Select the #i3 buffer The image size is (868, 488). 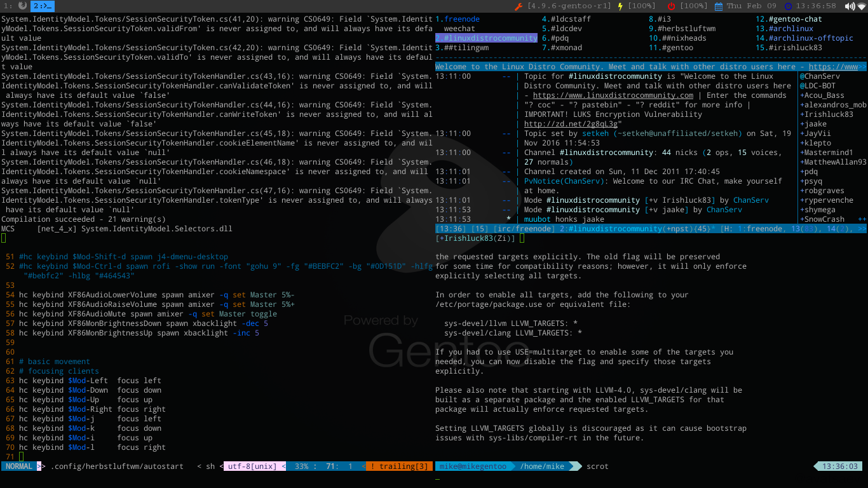[x=660, y=19]
